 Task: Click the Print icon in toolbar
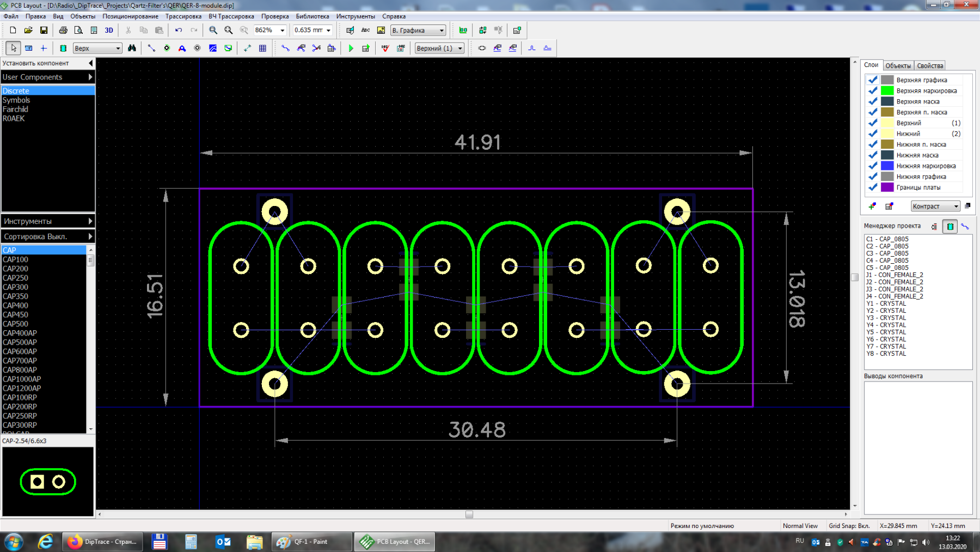pyautogui.click(x=63, y=31)
